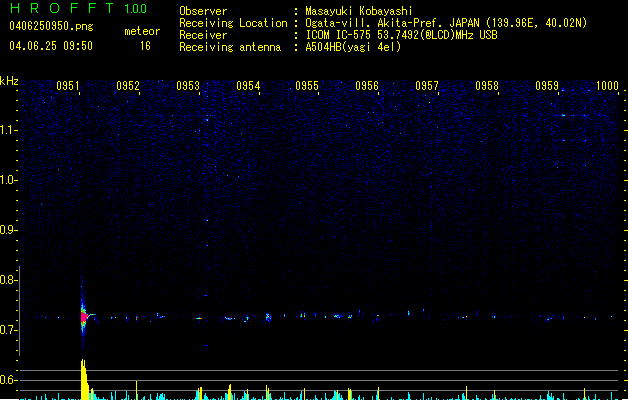
Task: Click the 0956 time marker
Action: (367, 86)
